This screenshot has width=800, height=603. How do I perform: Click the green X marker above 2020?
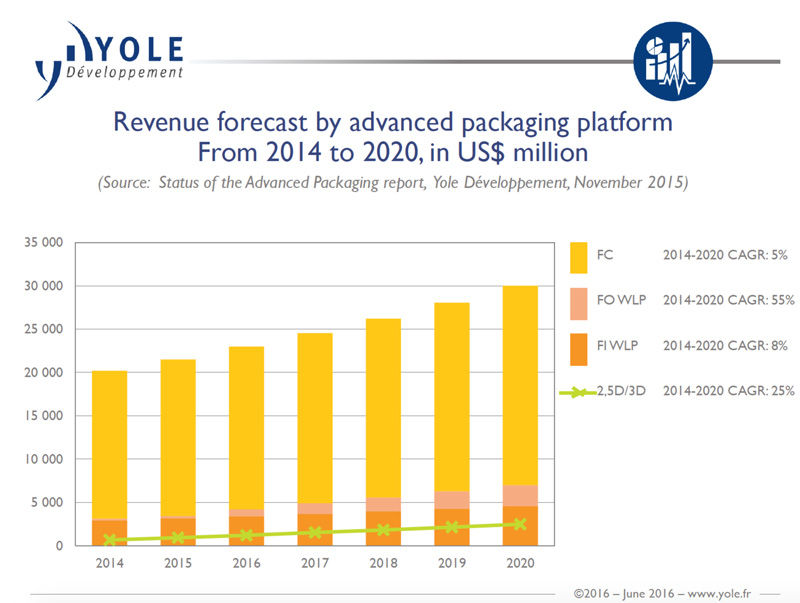pos(520,523)
